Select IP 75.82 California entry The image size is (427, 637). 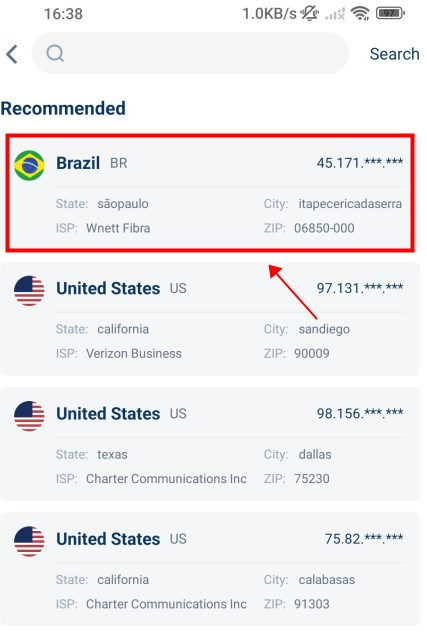coord(210,569)
